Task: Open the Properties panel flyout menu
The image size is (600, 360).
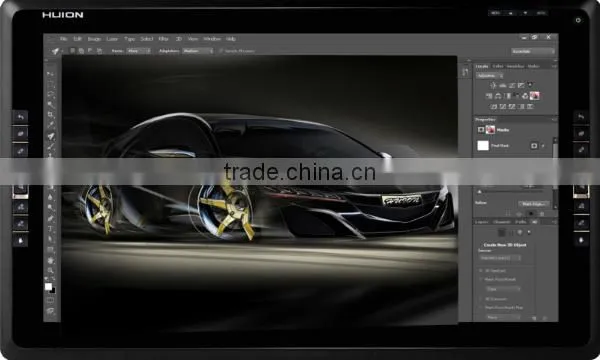Action: [x=554, y=120]
